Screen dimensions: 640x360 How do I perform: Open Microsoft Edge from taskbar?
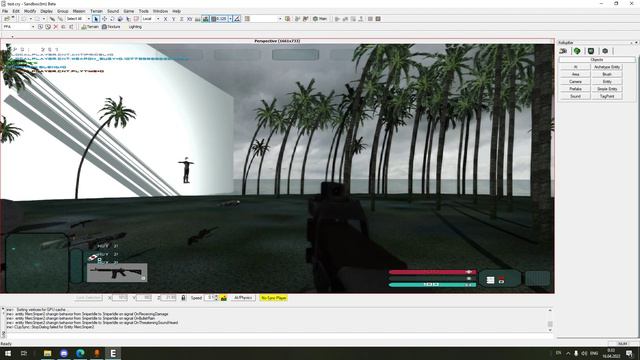coord(80,353)
